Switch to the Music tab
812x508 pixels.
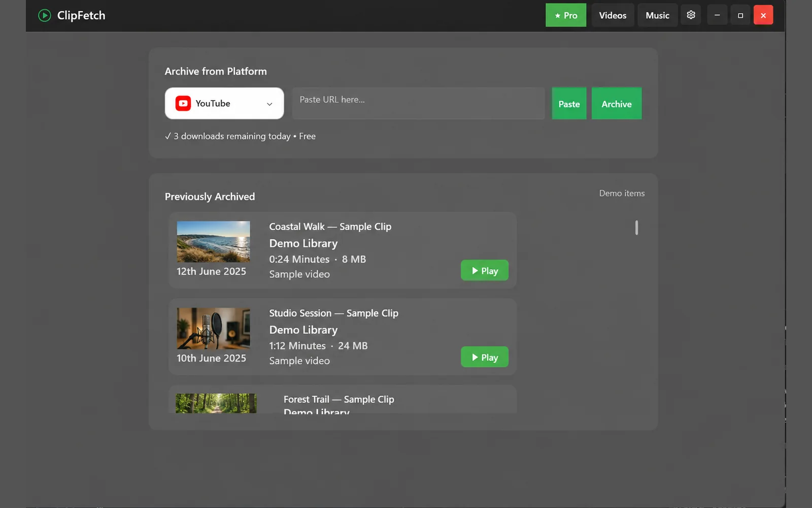click(657, 15)
